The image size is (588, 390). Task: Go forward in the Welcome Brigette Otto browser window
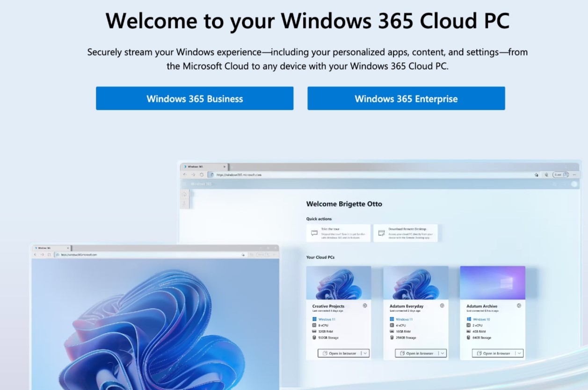click(193, 174)
